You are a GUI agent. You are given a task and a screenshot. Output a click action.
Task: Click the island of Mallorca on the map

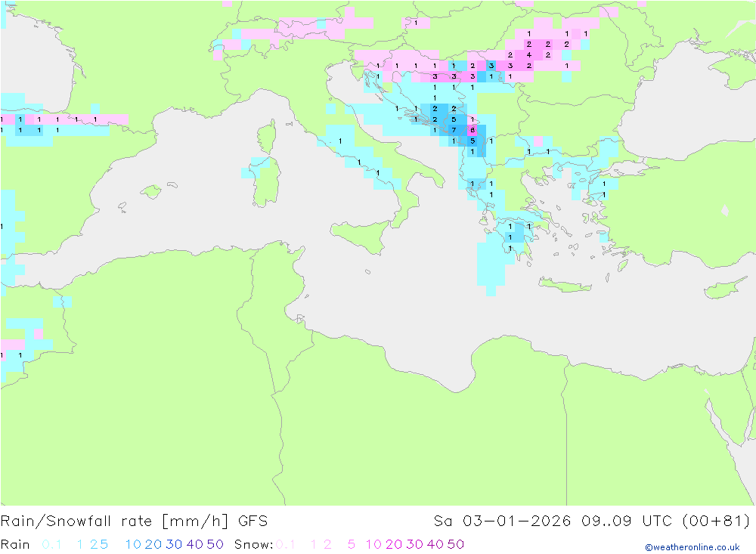point(151,192)
